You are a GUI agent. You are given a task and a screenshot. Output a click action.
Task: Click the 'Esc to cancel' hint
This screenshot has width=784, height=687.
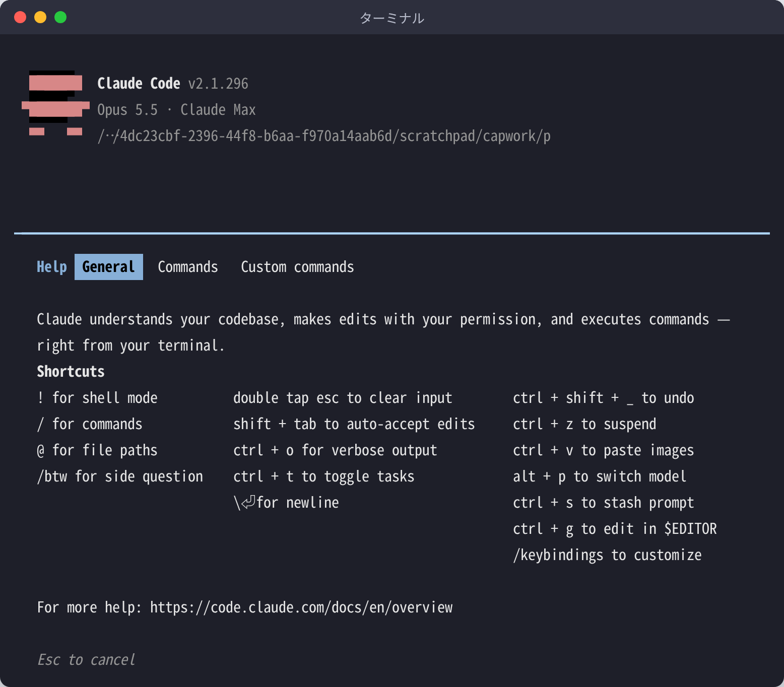[x=86, y=660]
